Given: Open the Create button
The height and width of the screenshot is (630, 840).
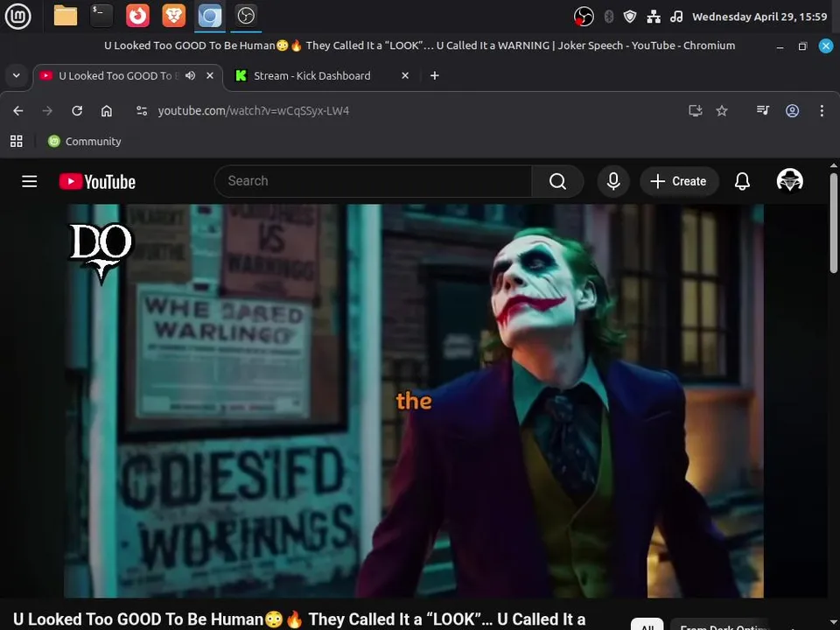Looking at the screenshot, I should point(679,181).
